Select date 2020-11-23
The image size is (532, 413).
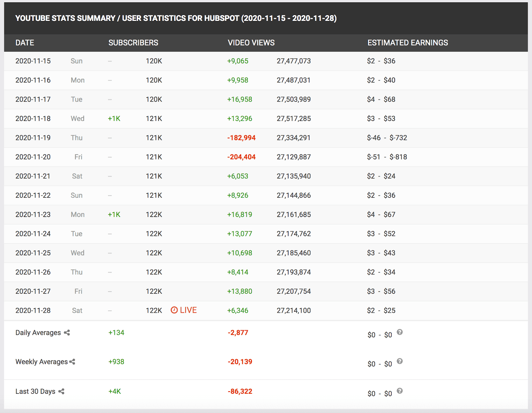click(33, 215)
